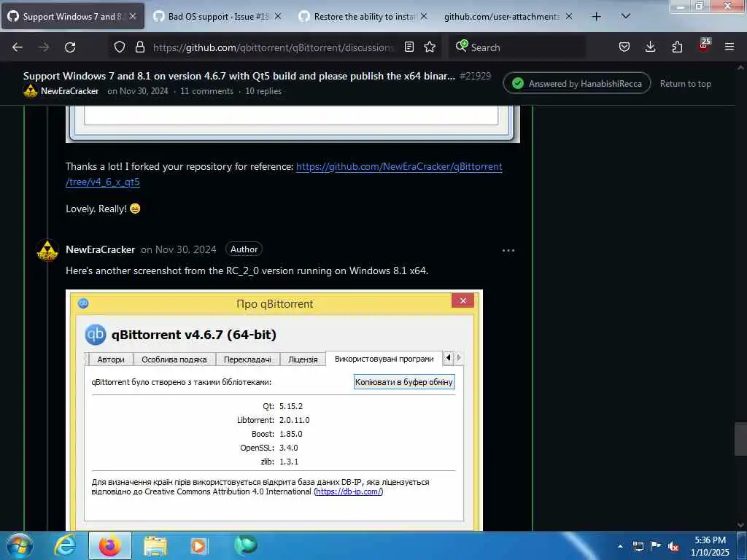The height and width of the screenshot is (560, 747).
Task: Click the page vertical scrollbar thumb
Action: click(740, 438)
